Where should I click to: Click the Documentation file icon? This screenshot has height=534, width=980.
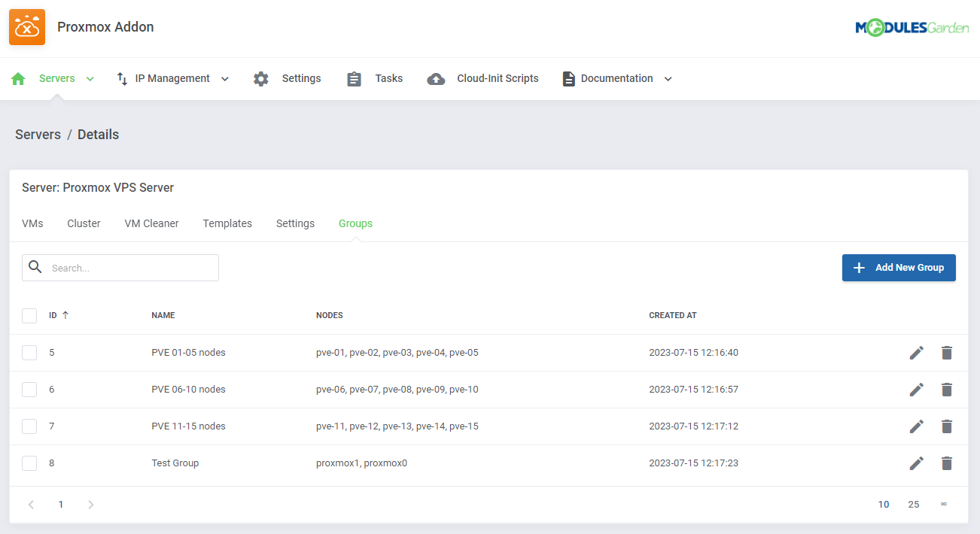pos(569,79)
